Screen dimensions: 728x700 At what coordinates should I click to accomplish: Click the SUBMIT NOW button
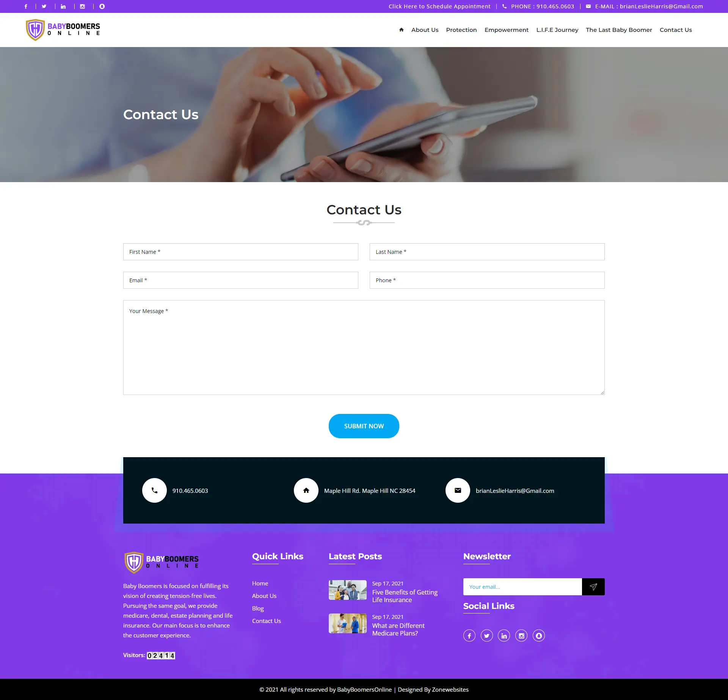pyautogui.click(x=363, y=426)
